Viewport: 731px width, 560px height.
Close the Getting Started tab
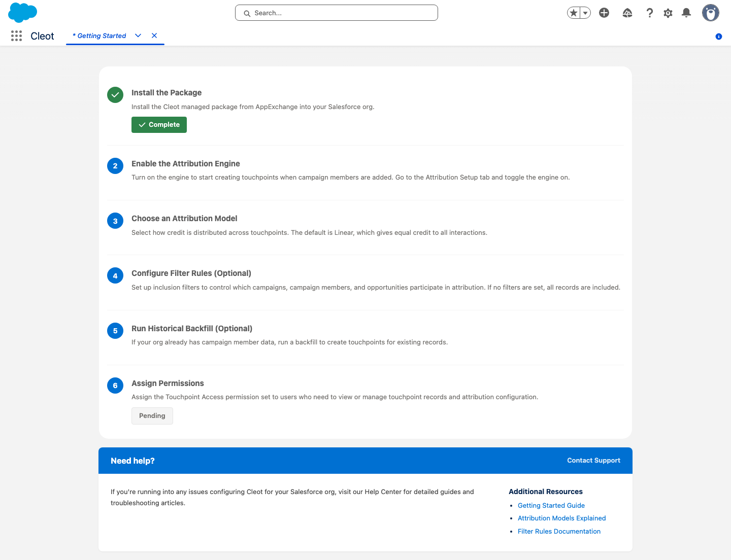pos(154,36)
